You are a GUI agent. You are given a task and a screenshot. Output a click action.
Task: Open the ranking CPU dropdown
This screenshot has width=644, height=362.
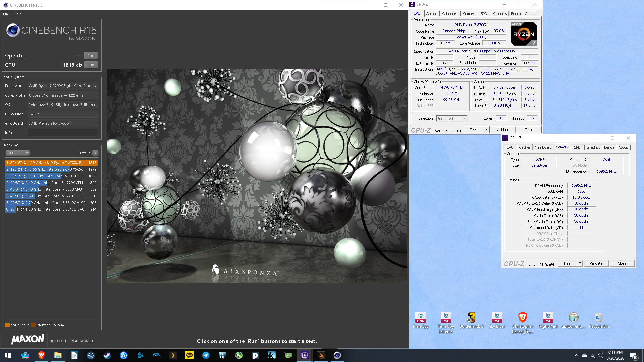click(x=17, y=153)
